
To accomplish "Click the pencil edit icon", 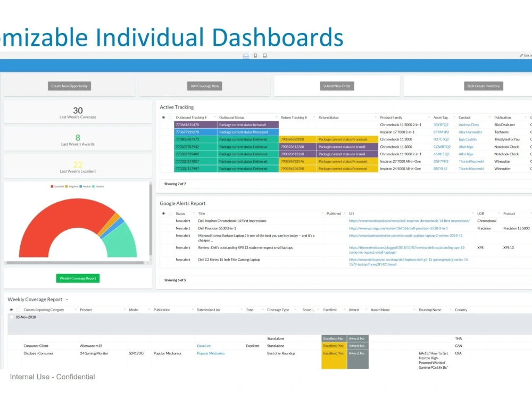I will click(521, 55).
